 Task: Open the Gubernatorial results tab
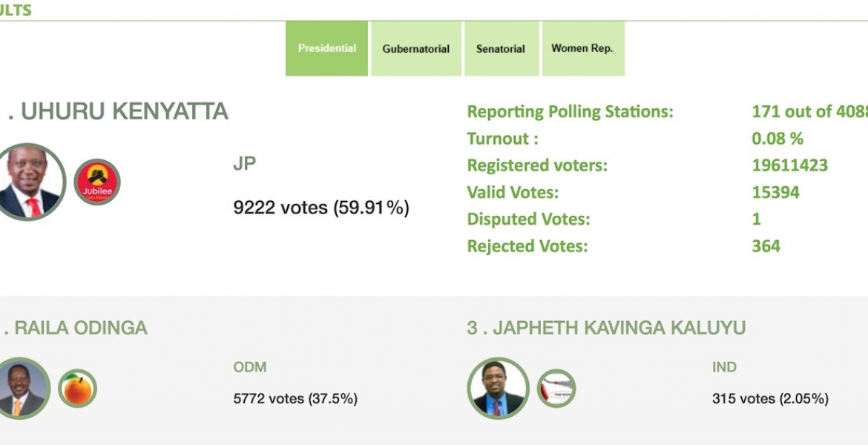point(415,47)
